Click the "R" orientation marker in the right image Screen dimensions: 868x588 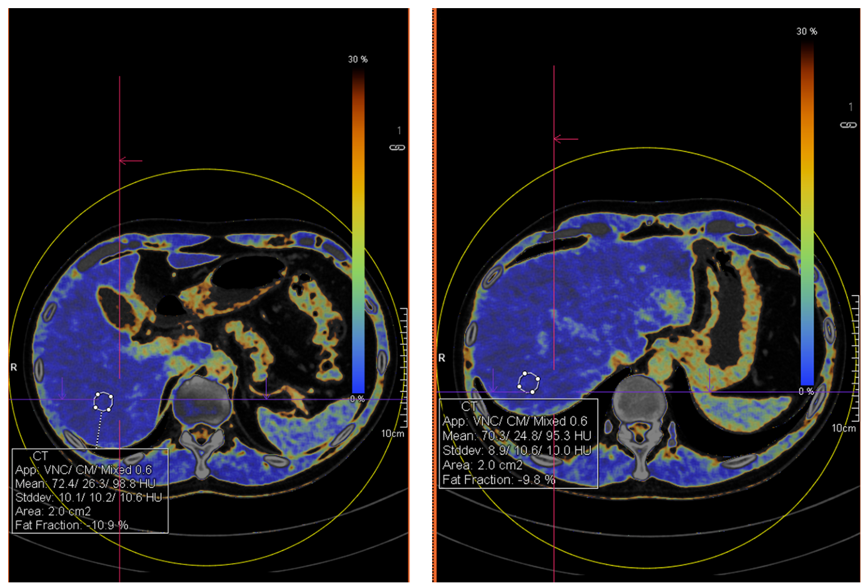click(x=442, y=358)
